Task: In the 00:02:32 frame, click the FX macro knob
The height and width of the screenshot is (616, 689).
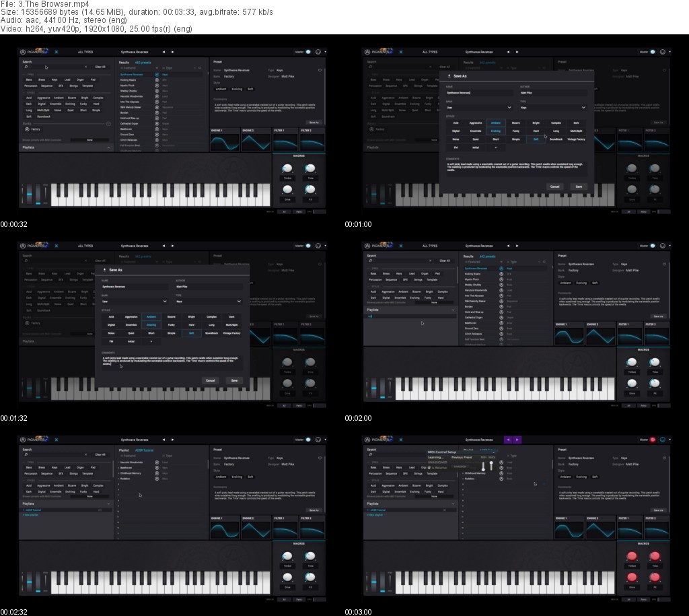Action: coord(310,578)
